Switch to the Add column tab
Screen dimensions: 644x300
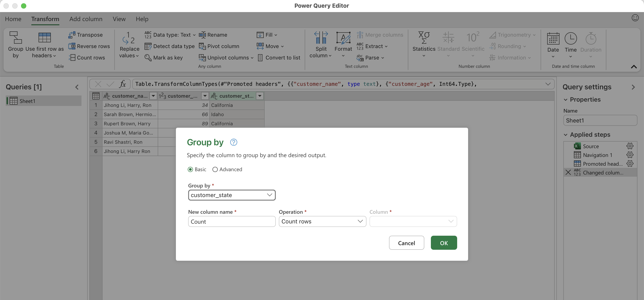click(x=86, y=19)
